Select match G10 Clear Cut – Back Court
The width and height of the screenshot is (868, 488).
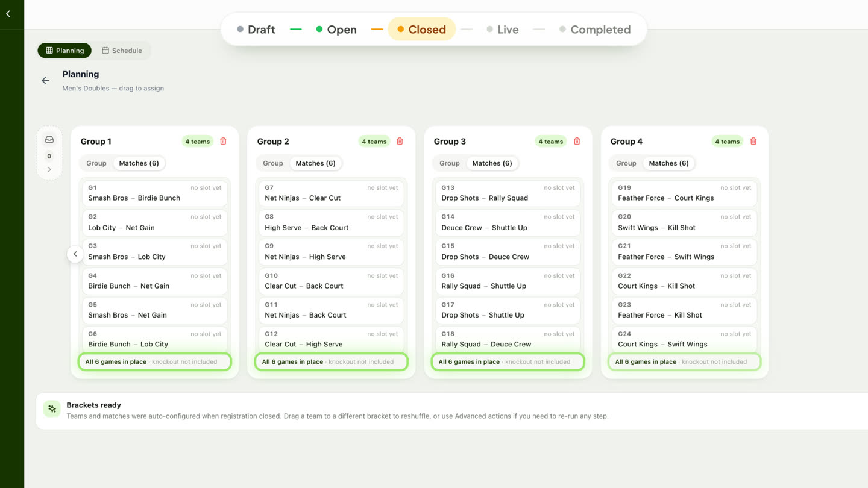332,281
